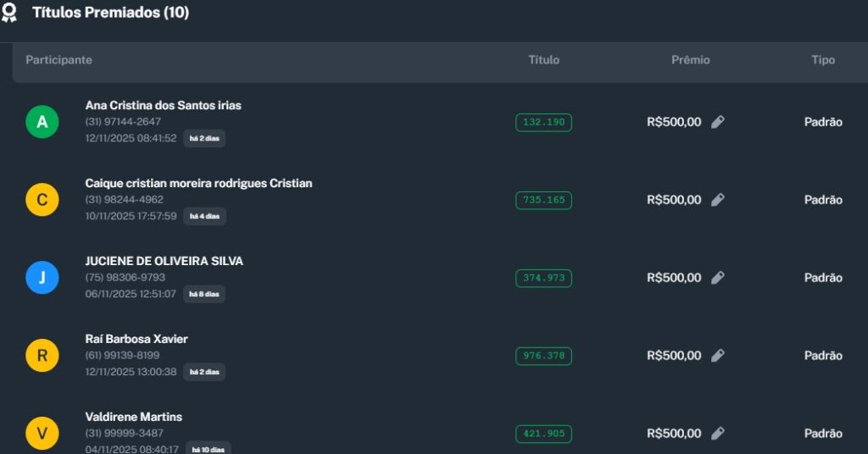
Task: Open title number 374.973
Action: (x=543, y=278)
